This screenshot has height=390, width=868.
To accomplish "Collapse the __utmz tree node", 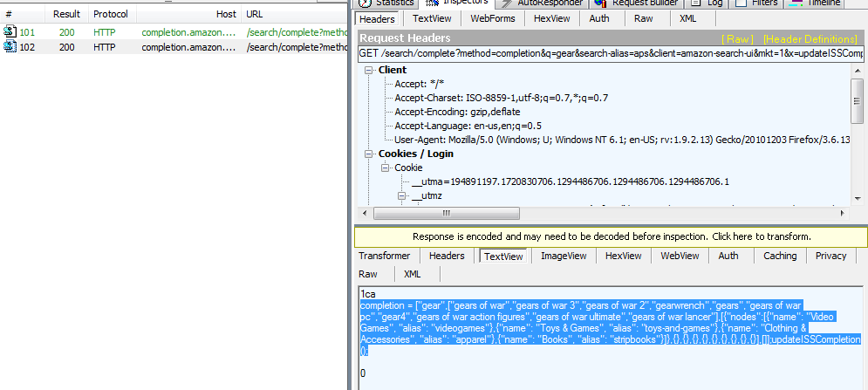I will pos(402,195).
